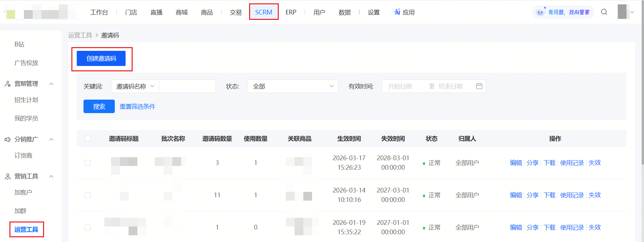
Task: Click the 营销工具 user icon in sidebar
Action: [7, 176]
